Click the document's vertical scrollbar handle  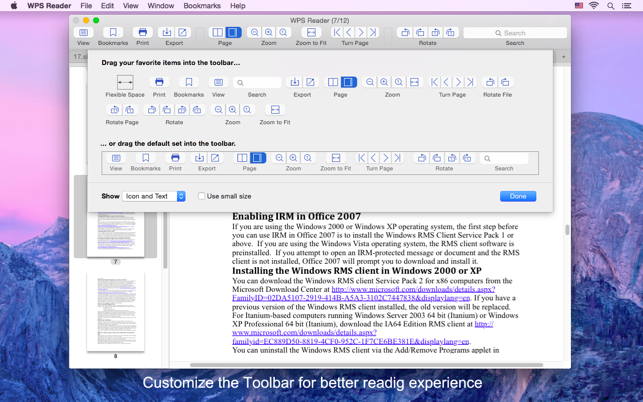pyautogui.click(x=567, y=230)
